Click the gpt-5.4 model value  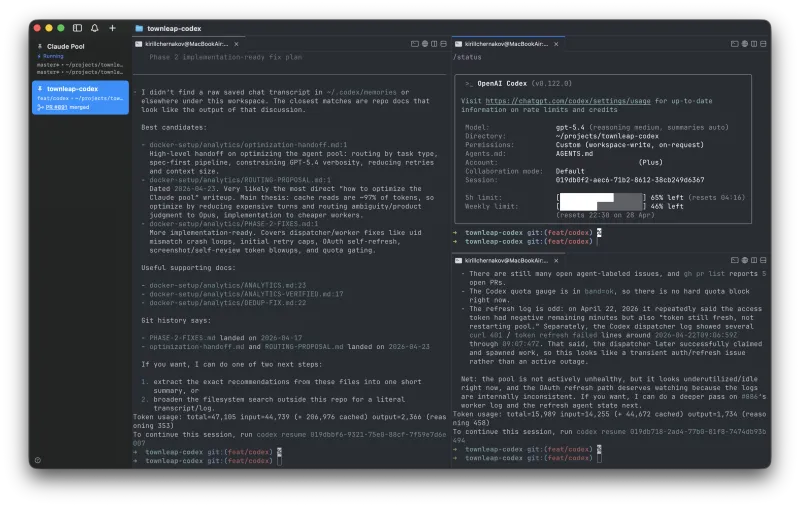tap(570, 128)
